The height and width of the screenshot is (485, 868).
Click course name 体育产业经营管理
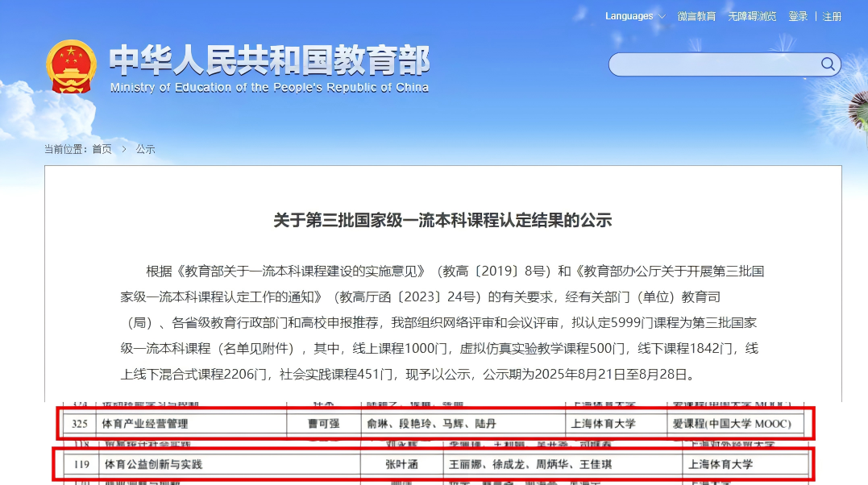(x=144, y=424)
